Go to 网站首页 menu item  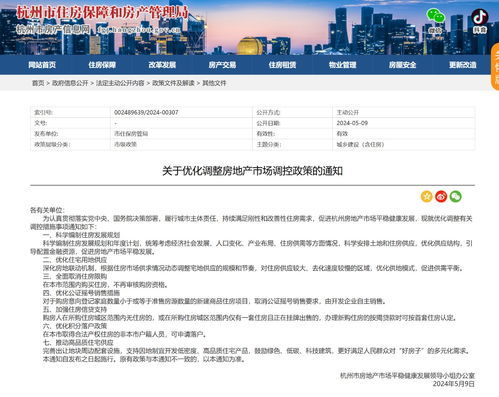[x=42, y=65]
